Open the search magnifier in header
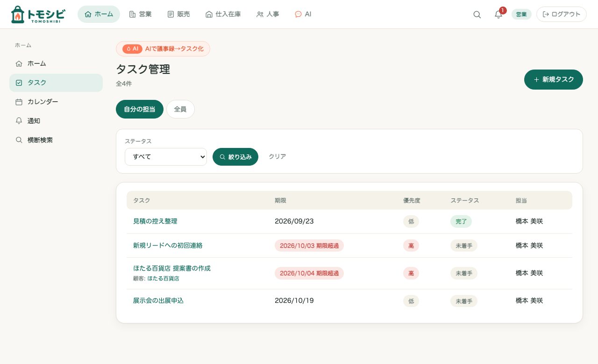598x364 pixels. pyautogui.click(x=477, y=14)
